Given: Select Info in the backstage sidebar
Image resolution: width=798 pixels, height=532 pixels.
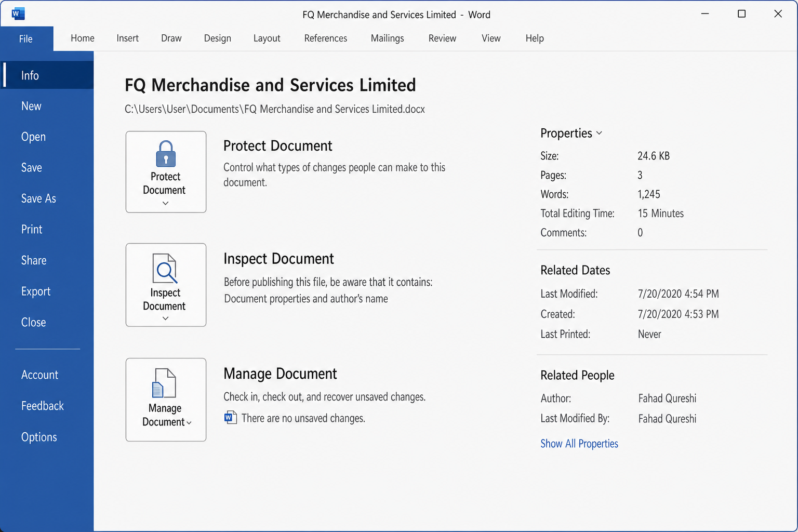Looking at the screenshot, I should [x=47, y=75].
